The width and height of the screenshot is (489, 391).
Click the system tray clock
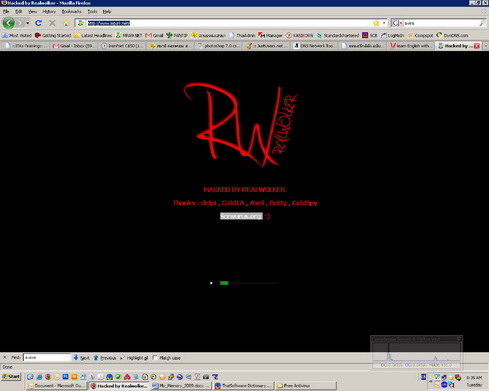(474, 381)
